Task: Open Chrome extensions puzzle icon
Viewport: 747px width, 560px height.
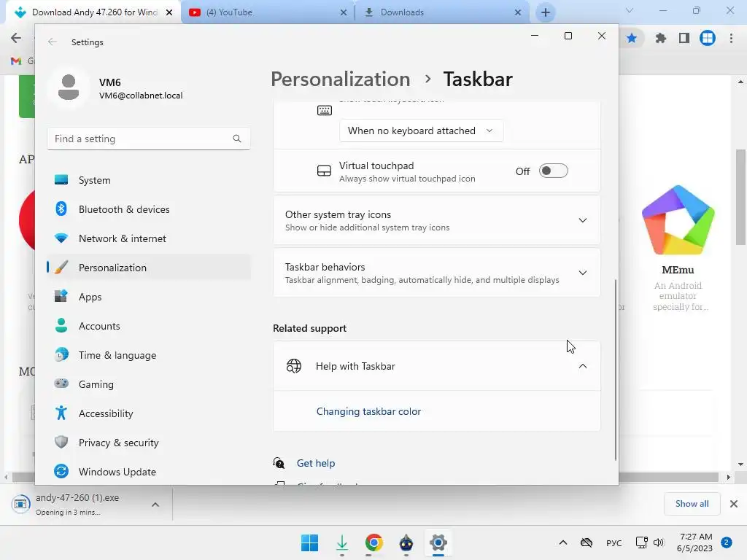Action: click(x=660, y=38)
